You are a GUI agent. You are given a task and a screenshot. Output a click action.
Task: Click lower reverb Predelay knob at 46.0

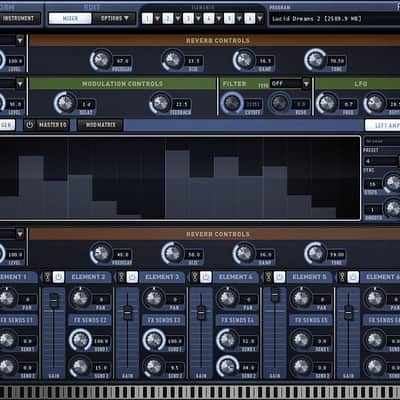point(101,253)
